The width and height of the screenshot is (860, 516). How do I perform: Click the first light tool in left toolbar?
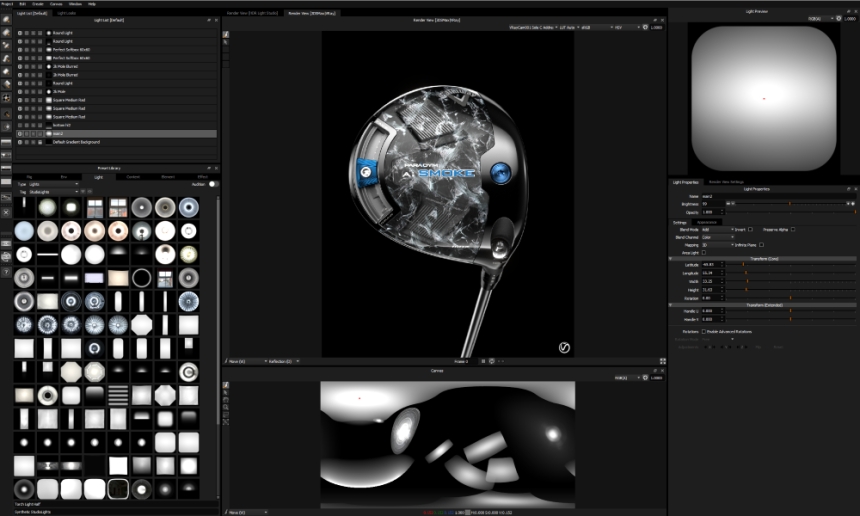(7, 19)
